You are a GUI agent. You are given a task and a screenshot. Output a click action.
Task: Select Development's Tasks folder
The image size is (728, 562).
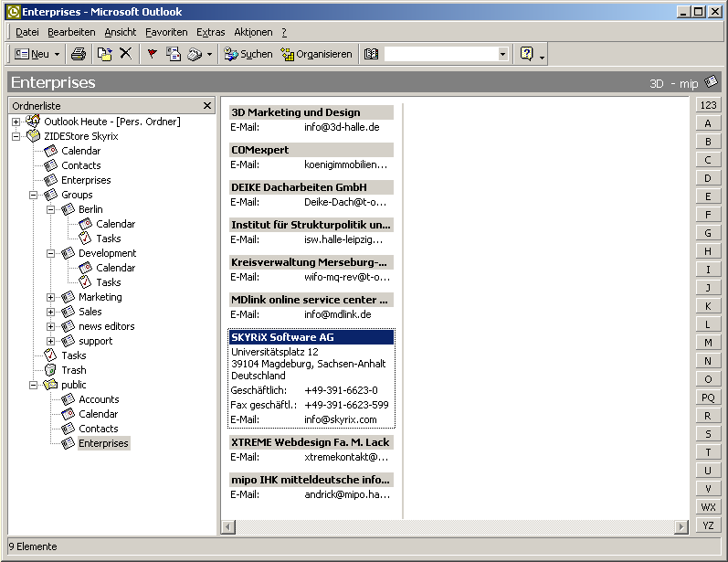click(108, 282)
